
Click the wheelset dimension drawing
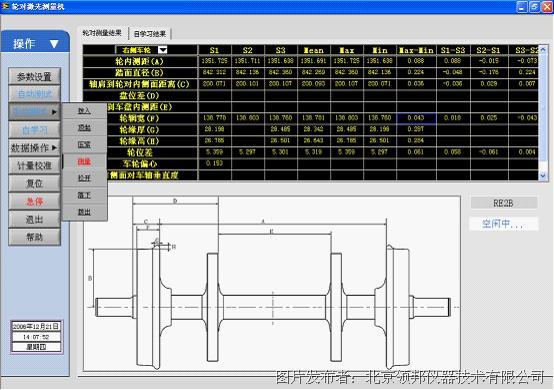[x=272, y=283]
